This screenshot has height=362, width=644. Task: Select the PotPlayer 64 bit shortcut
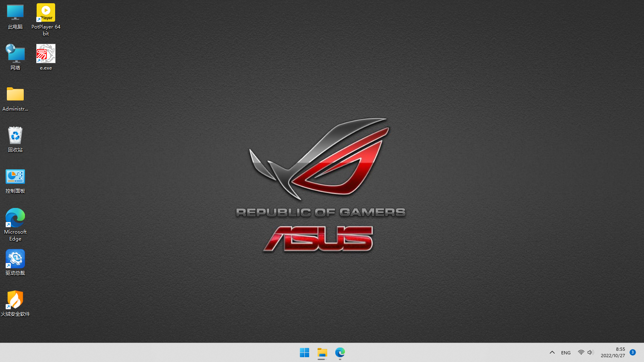[x=46, y=20]
